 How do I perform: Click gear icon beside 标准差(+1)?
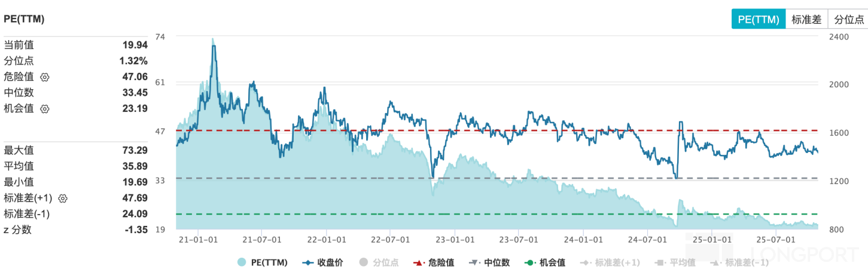coord(63,198)
